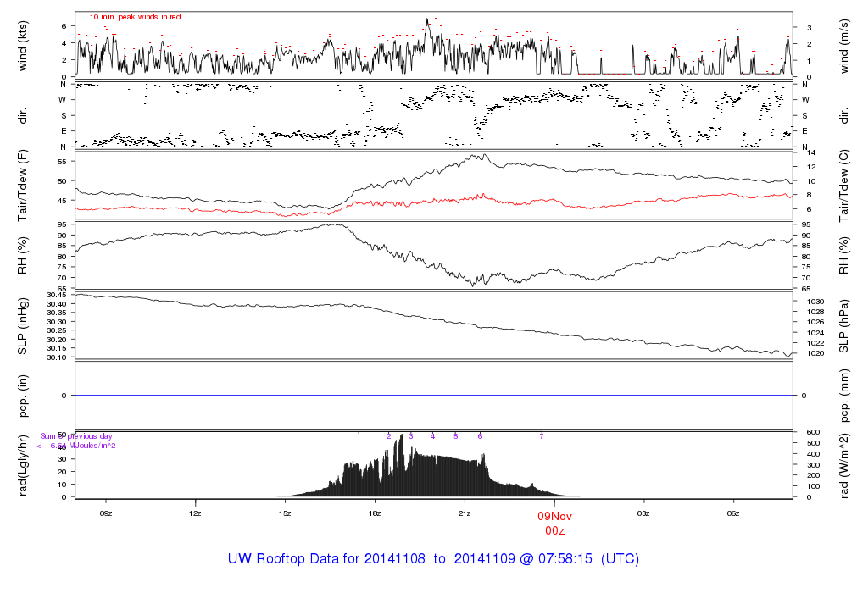Click the "300" radiation tick label
This screenshot has width=868, height=593.
point(813,465)
